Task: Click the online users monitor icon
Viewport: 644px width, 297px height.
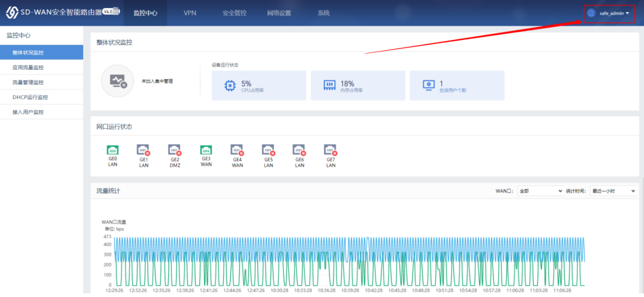Action: coord(428,85)
